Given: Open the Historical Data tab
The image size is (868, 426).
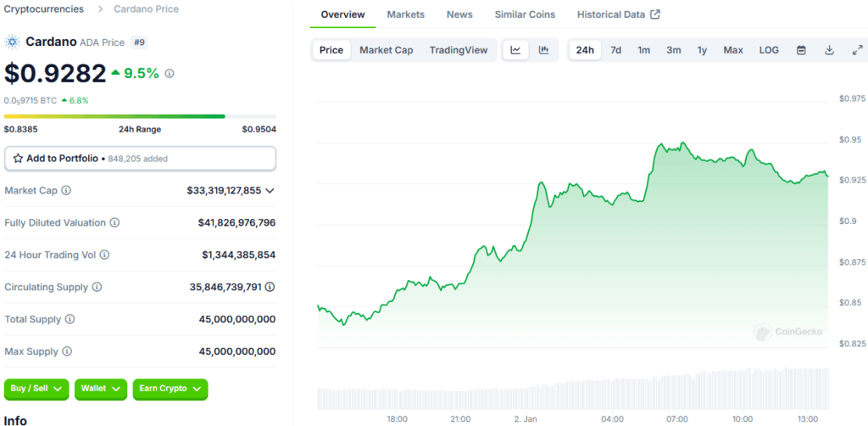Looking at the screenshot, I should (618, 14).
